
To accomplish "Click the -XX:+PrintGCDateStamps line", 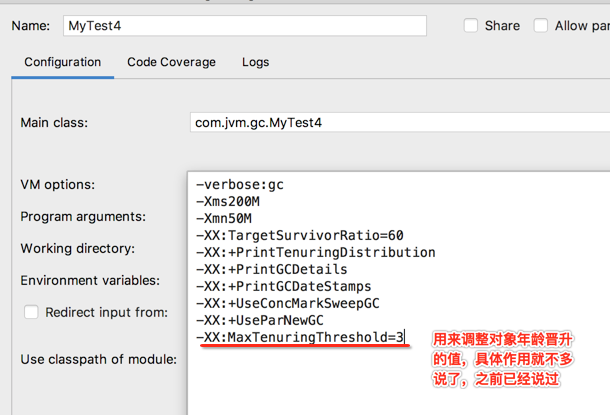I will pyautogui.click(x=284, y=286).
